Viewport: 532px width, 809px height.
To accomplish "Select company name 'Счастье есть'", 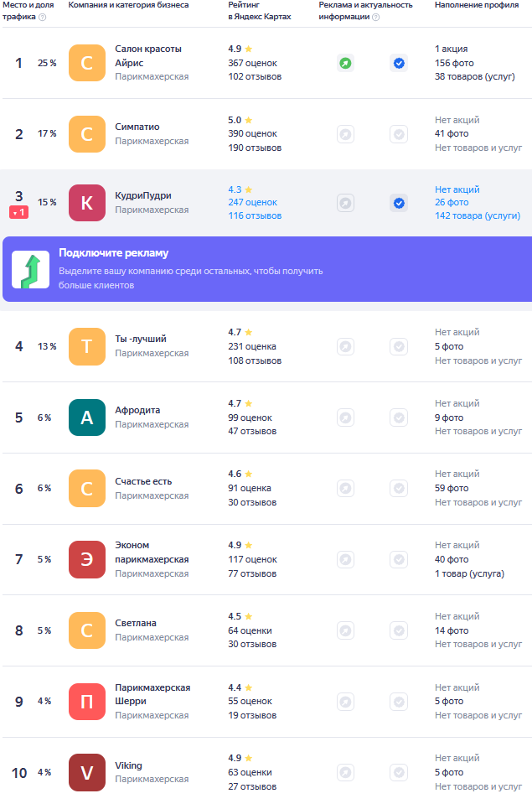I will point(143,481).
